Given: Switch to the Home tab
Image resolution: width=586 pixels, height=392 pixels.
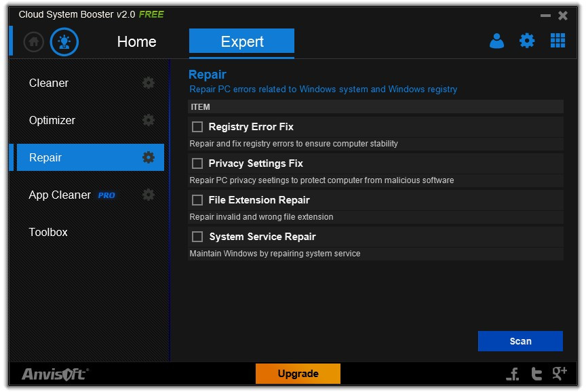Looking at the screenshot, I should pos(136,41).
